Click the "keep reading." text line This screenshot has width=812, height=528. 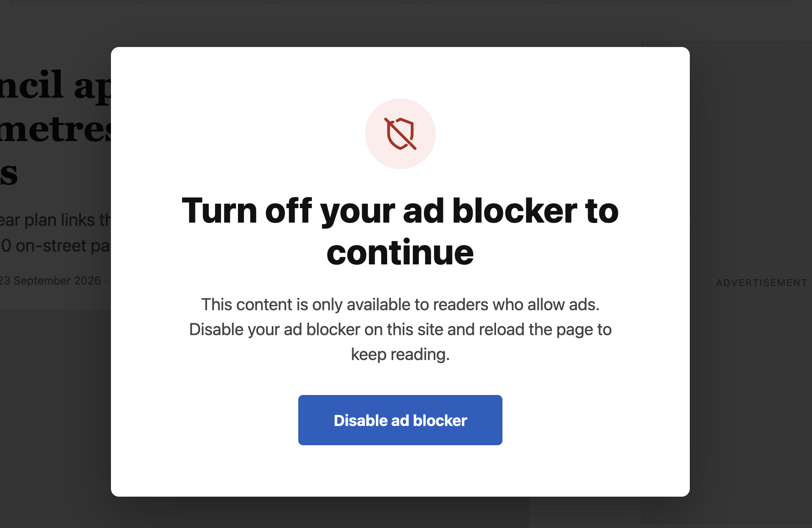[x=400, y=354]
